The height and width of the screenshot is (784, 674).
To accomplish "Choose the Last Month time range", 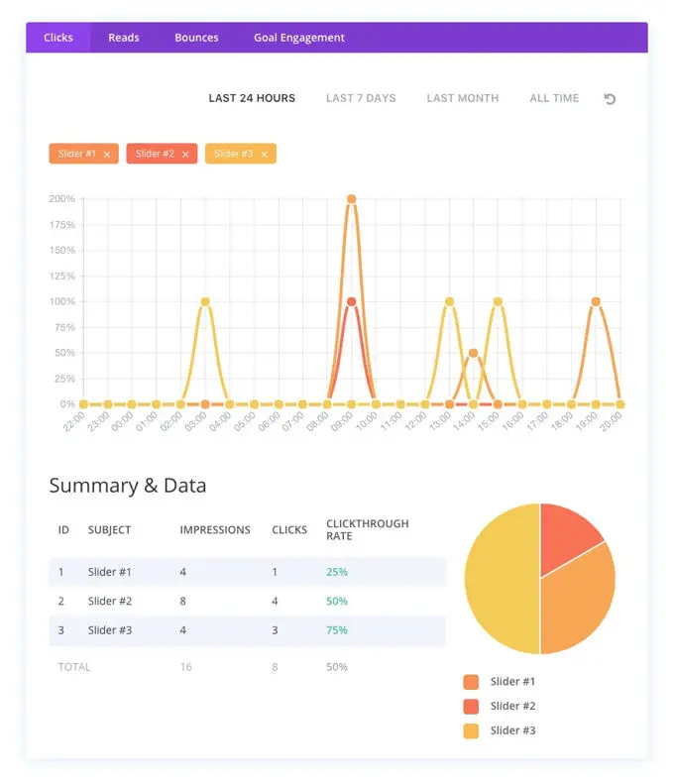I will tap(463, 99).
